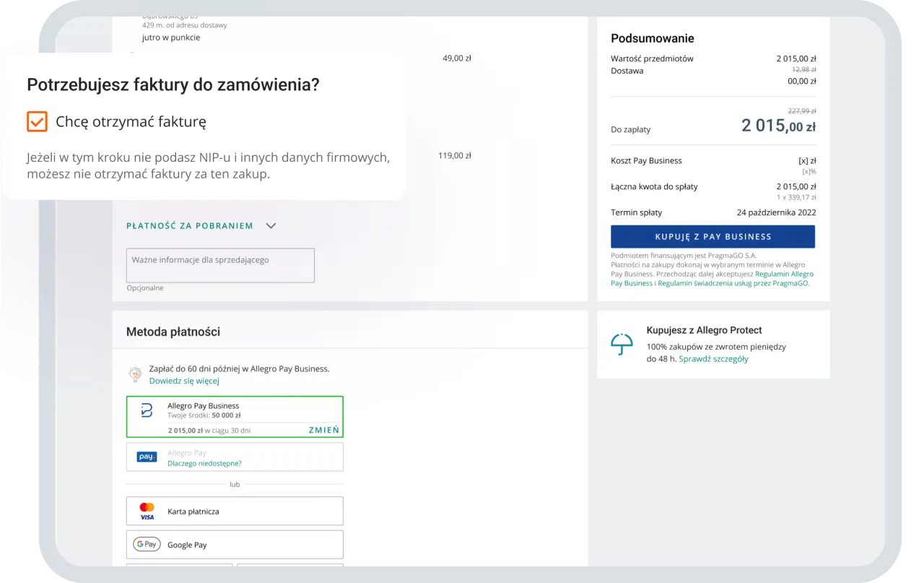924x583 pixels.
Task: Select the Karta płatnicza payment method
Action: pyautogui.click(x=235, y=511)
